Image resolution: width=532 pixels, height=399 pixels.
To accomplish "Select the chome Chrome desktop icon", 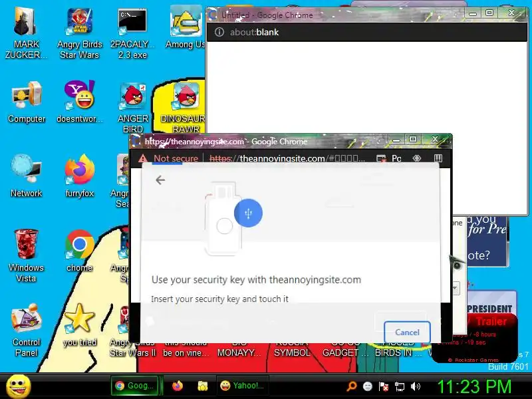I will [79, 251].
